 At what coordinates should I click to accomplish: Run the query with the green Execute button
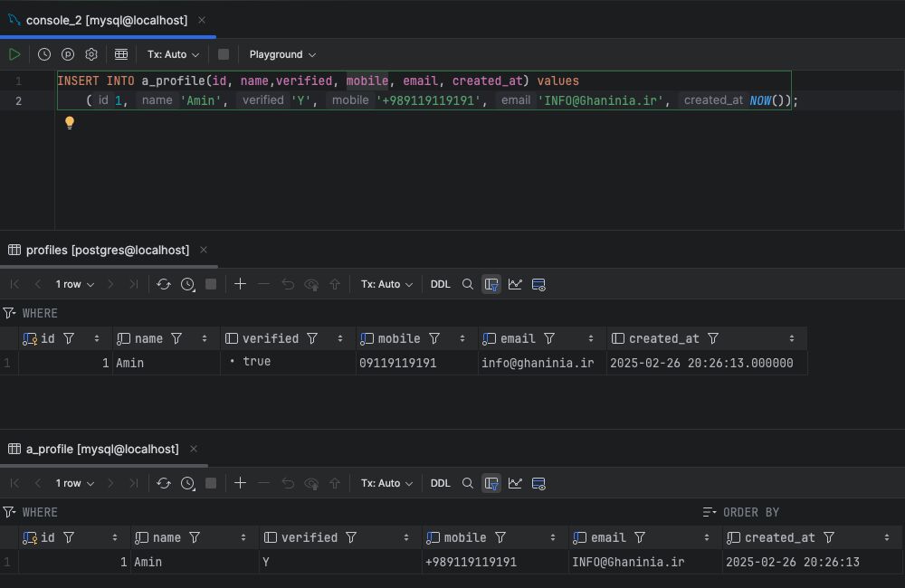click(14, 54)
